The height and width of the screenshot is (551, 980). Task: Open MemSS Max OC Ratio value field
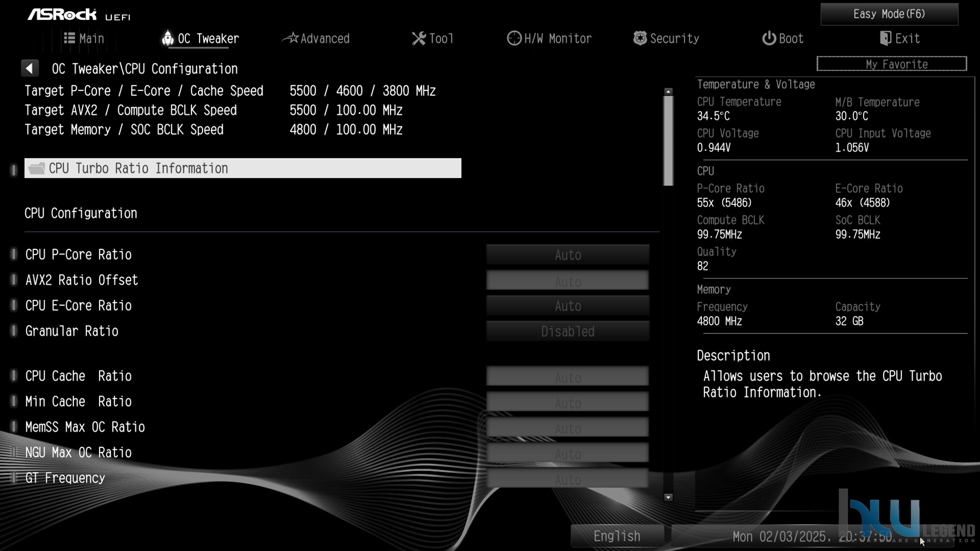[x=567, y=427]
